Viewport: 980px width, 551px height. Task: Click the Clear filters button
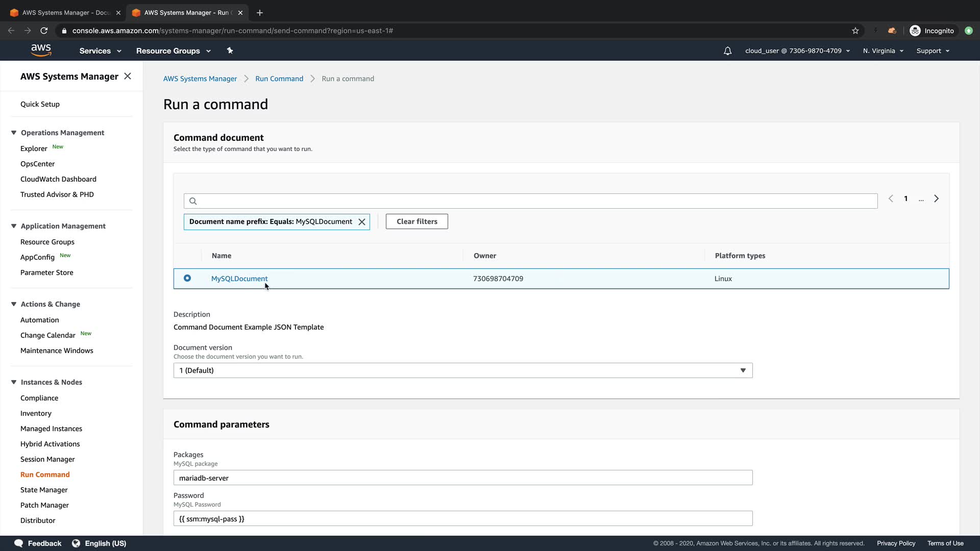[416, 222]
